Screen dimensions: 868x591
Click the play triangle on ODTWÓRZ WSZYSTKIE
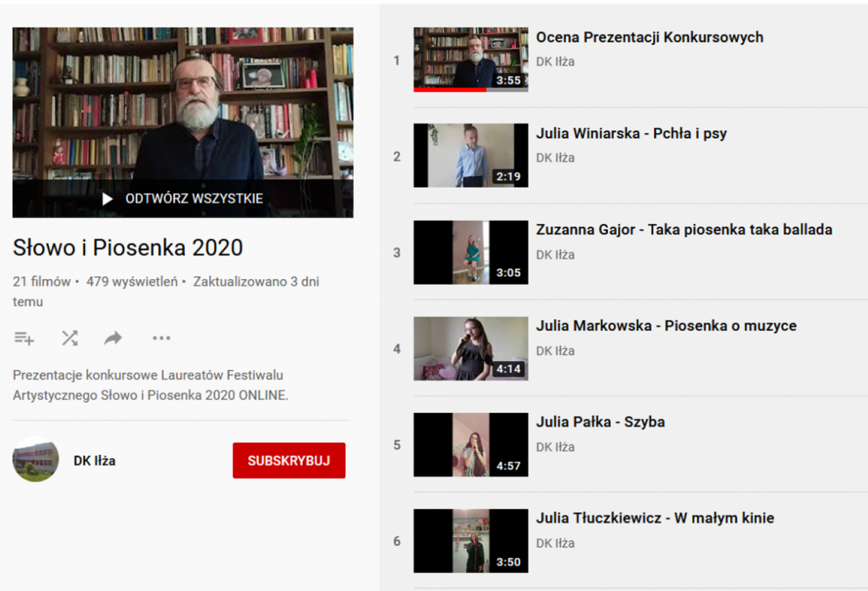coord(107,199)
